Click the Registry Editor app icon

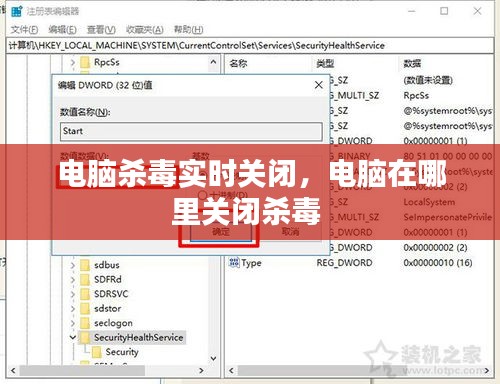17,11
